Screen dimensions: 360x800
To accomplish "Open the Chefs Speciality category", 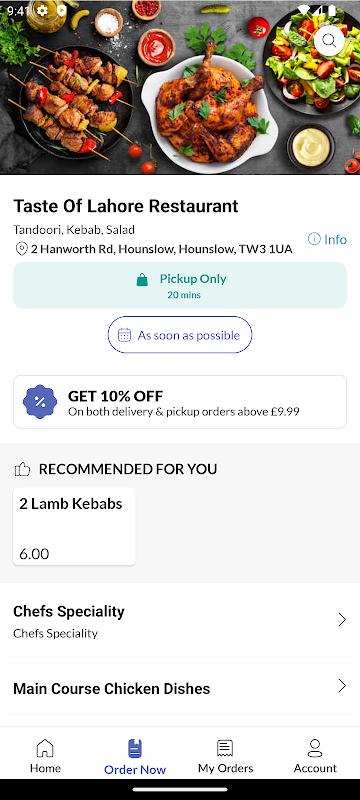I will [x=180, y=620].
